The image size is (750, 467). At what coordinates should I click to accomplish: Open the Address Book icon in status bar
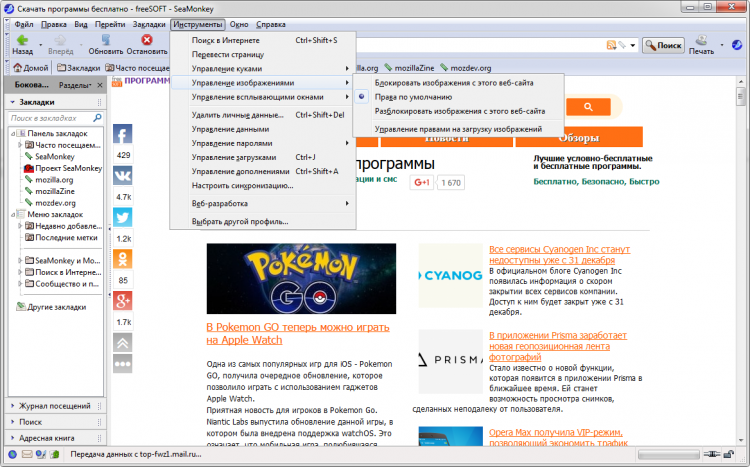coord(55,454)
